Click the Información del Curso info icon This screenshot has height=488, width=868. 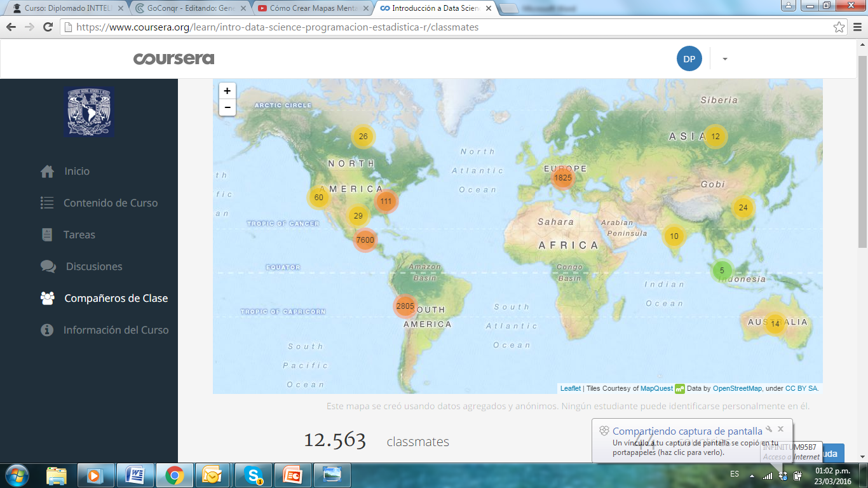pyautogui.click(x=47, y=330)
